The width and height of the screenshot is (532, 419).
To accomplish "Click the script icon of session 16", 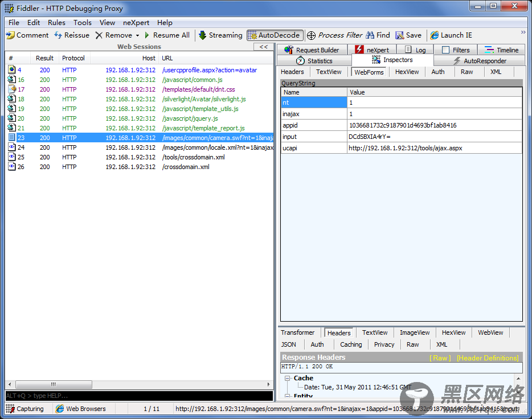I will click(x=12, y=80).
